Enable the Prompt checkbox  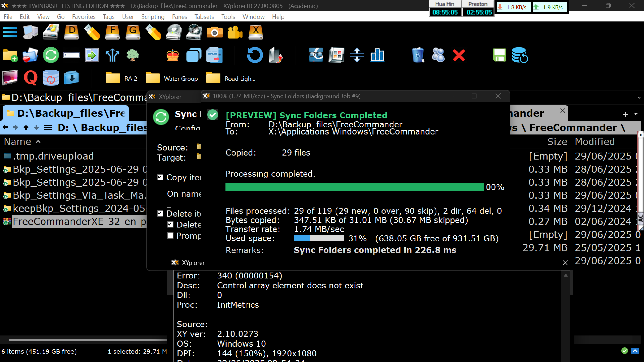170,235
